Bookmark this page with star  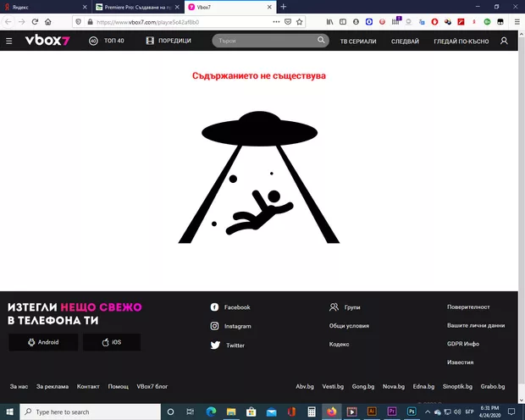point(299,22)
